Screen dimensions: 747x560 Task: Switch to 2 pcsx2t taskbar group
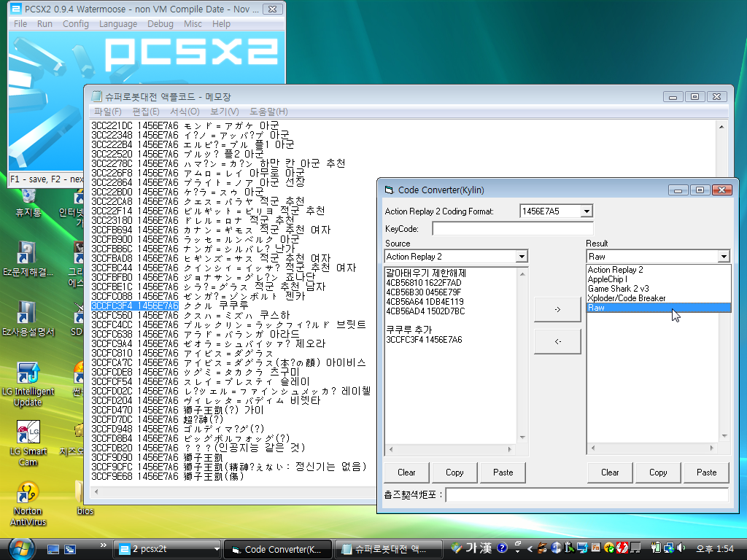click(x=167, y=549)
